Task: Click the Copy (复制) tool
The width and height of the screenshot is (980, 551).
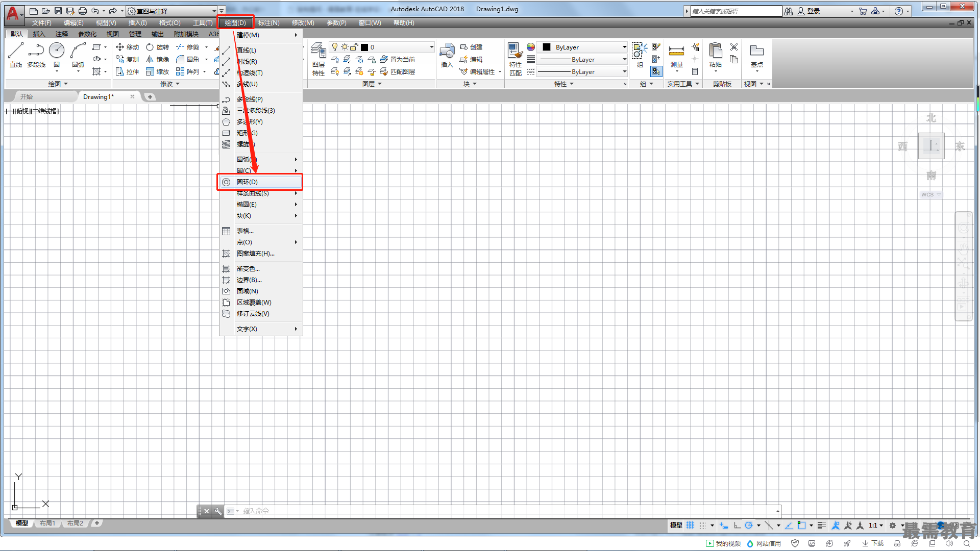Action: point(127,59)
